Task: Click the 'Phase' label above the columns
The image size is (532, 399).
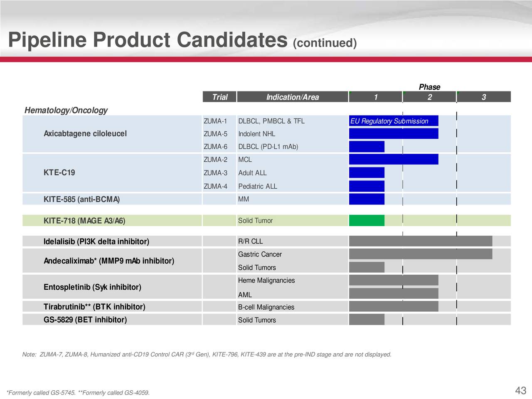Action: pyautogui.click(x=429, y=87)
